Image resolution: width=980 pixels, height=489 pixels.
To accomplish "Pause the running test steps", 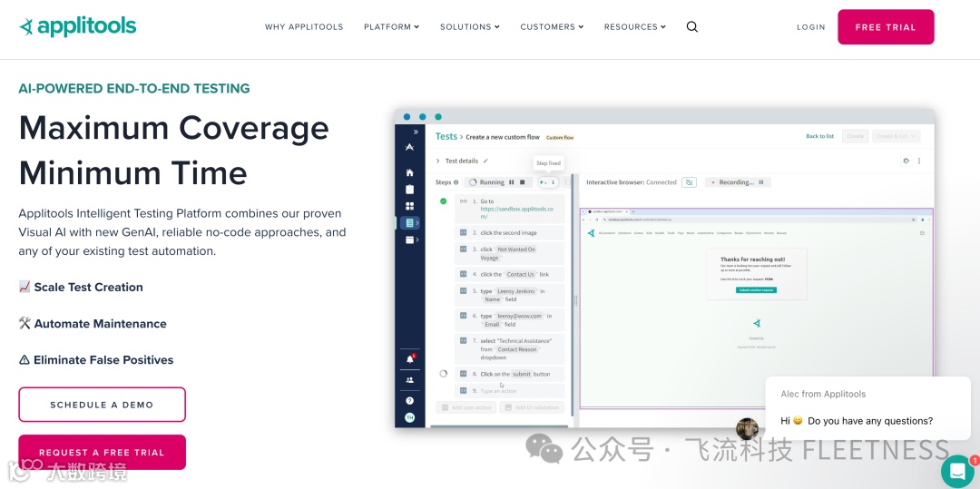I will pos(511,182).
